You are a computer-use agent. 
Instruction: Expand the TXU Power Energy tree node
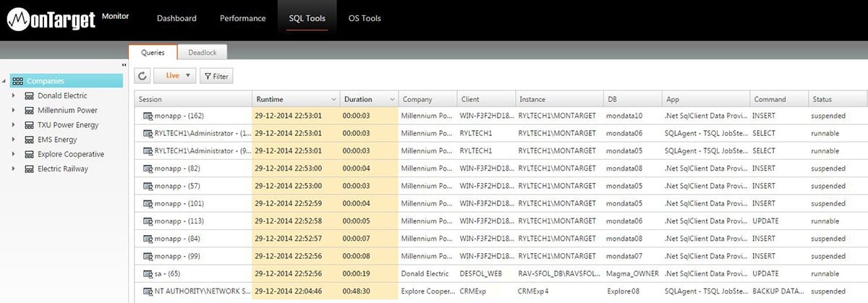(13, 125)
